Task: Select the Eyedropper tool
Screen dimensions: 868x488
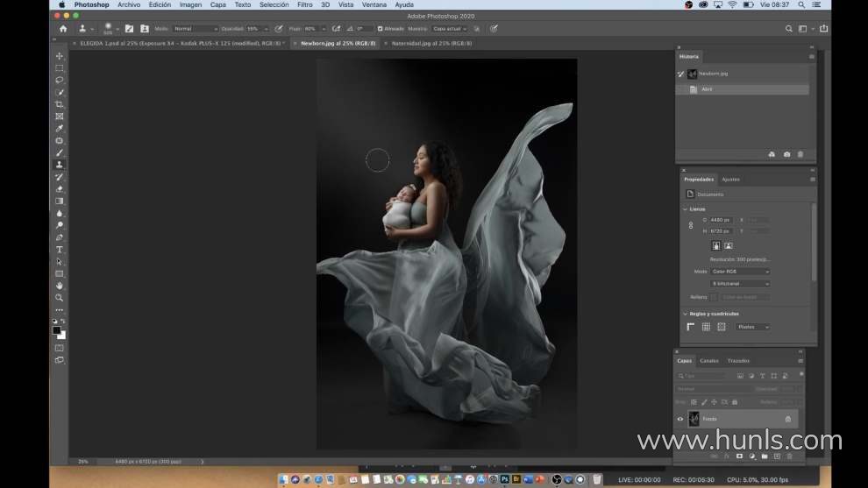Action: pyautogui.click(x=60, y=129)
